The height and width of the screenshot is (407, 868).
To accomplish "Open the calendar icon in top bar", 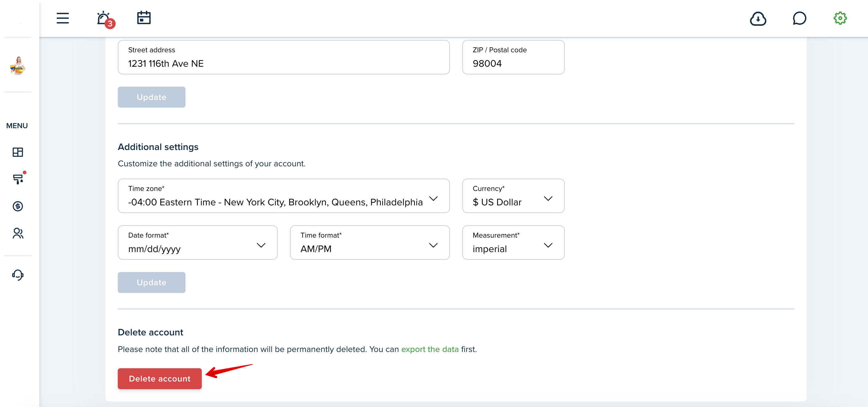I will (144, 18).
